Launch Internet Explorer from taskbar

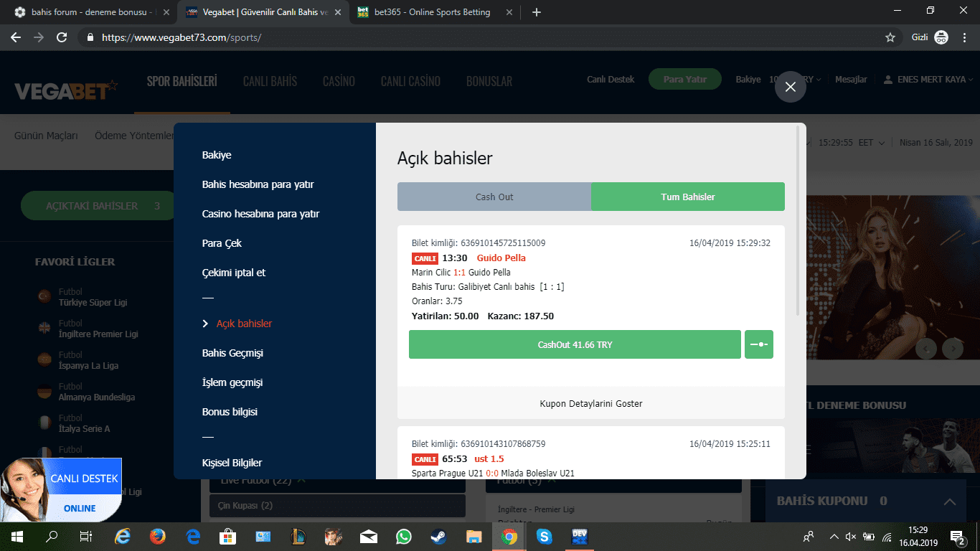(x=123, y=536)
